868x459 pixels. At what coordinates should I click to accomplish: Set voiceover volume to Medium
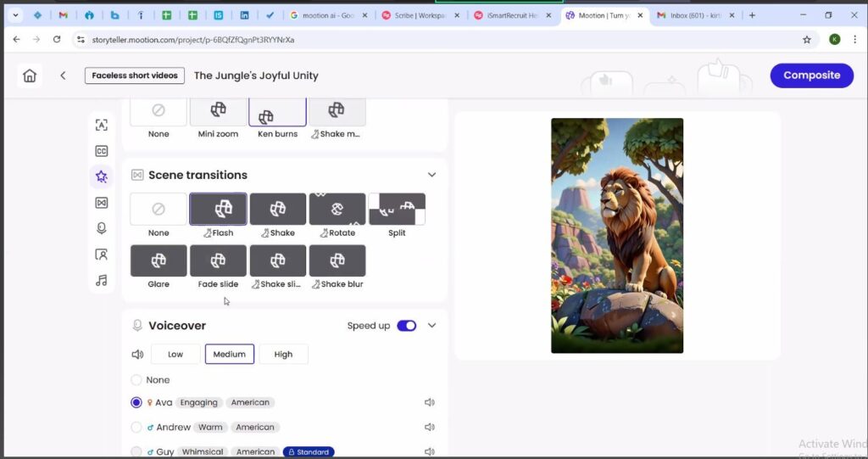click(x=229, y=355)
